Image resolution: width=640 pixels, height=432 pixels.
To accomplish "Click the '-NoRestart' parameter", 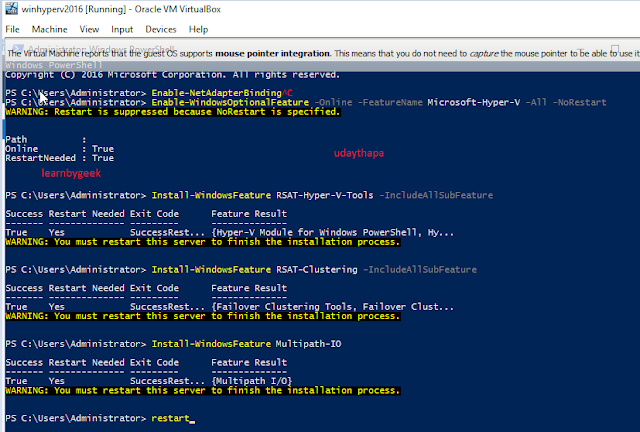I will [x=579, y=102].
